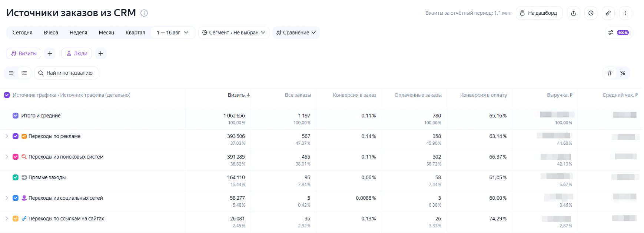Show absolute values with # toggle
Image resolution: width=644 pixels, height=233 pixels.
pos(610,73)
